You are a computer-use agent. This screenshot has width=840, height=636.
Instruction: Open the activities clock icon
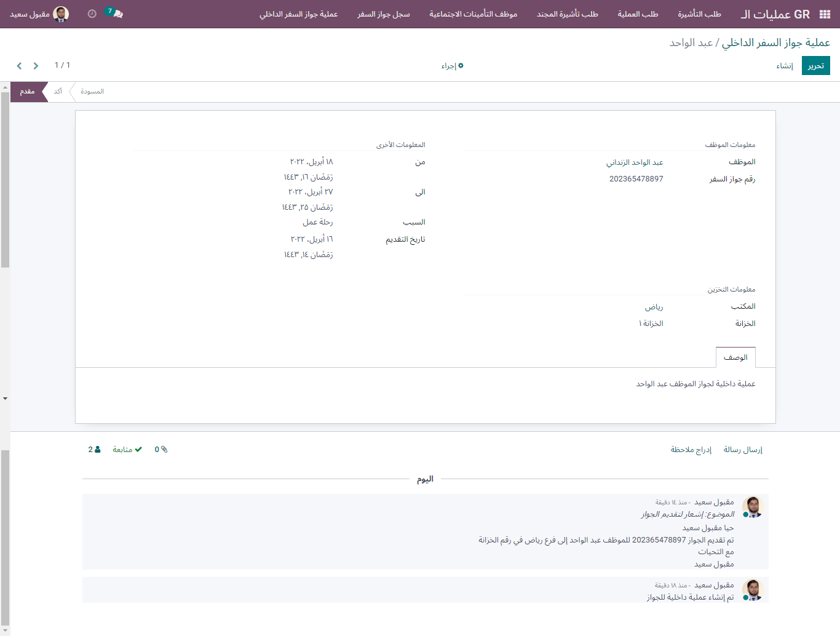tap(92, 14)
